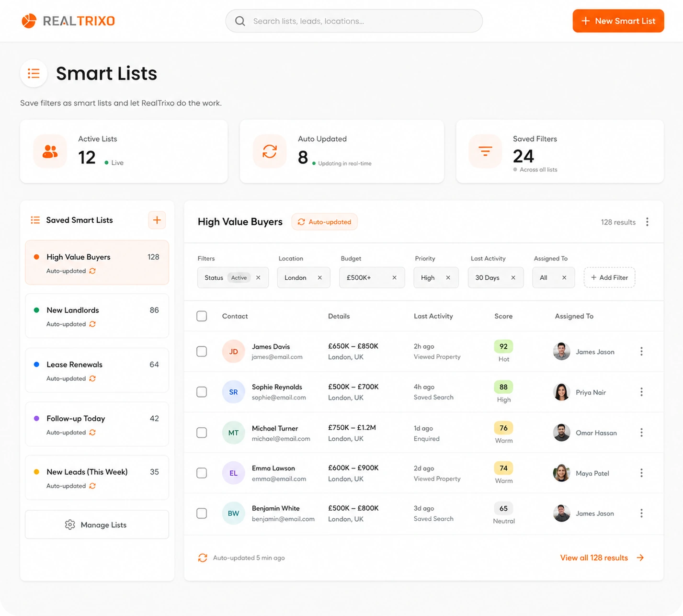The image size is (683, 616).
Task: Open row actions for Emma Lawson
Action: click(x=641, y=473)
